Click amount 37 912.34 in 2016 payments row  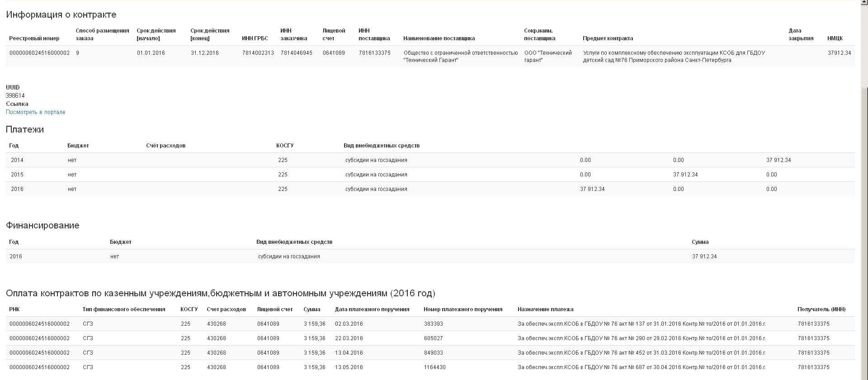[592, 189]
